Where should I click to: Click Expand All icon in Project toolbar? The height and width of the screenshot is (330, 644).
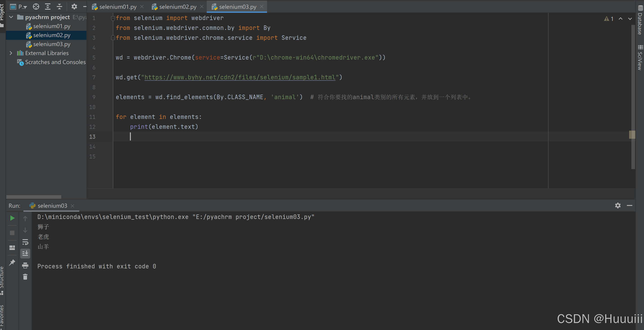tap(48, 7)
